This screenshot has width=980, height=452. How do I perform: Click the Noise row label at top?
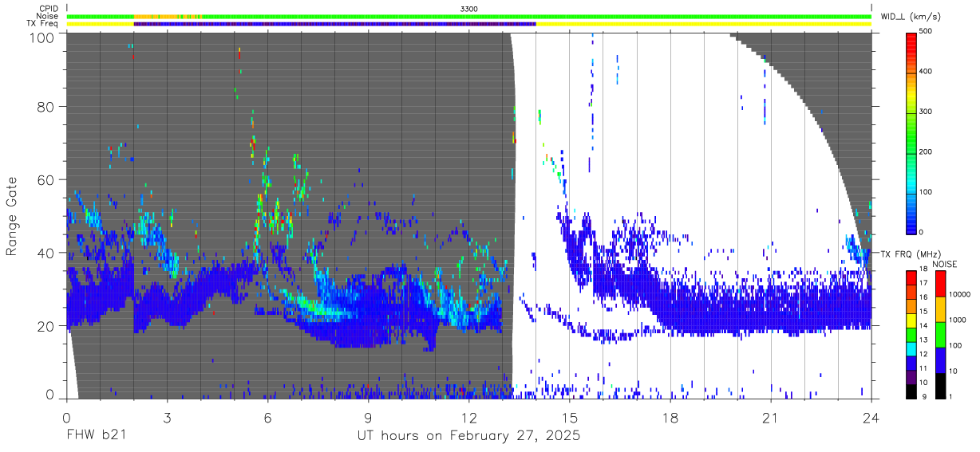(x=48, y=16)
